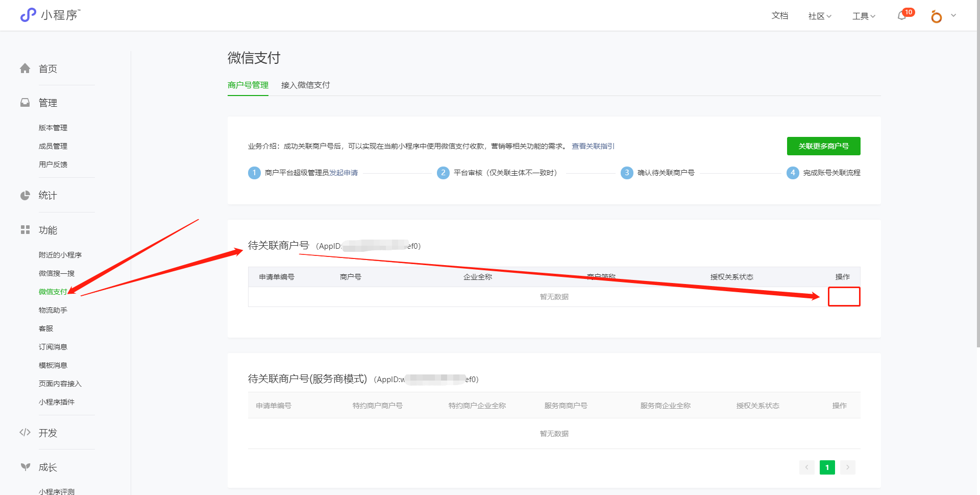The image size is (980, 495).
Task: Go to 首页 in the sidebar
Action: pyautogui.click(x=48, y=68)
